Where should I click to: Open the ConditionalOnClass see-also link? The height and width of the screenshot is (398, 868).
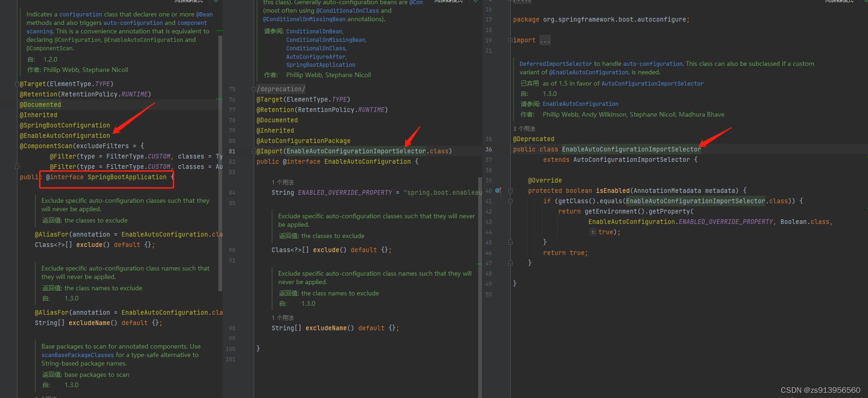[x=316, y=48]
